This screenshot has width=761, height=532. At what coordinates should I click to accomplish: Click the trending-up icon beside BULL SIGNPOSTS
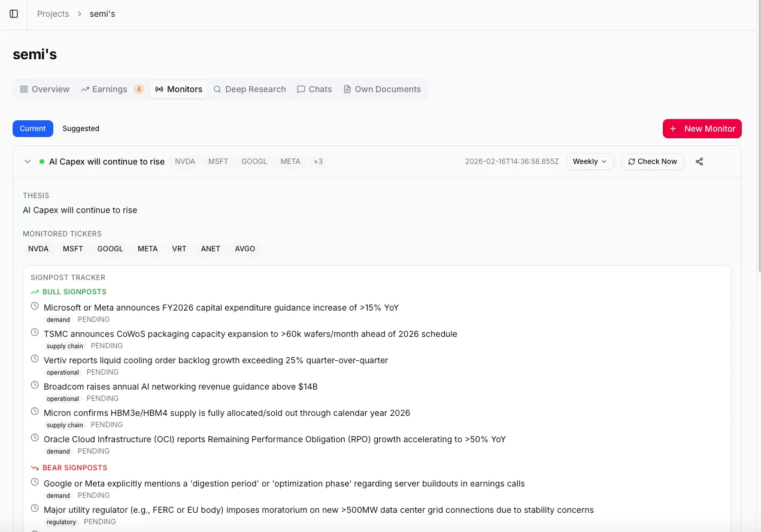point(34,291)
